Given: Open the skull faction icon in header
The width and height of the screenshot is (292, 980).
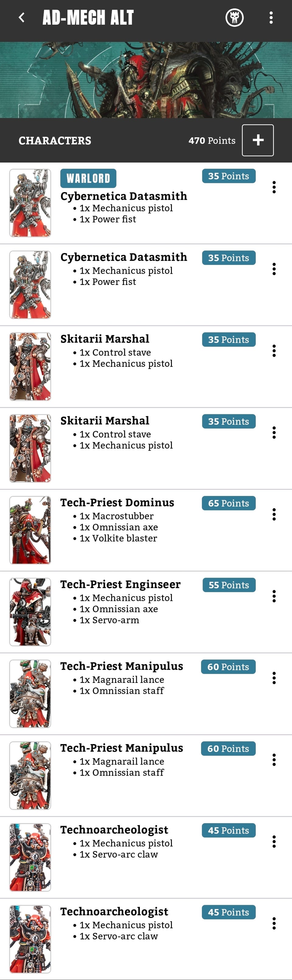Looking at the screenshot, I should [x=234, y=17].
